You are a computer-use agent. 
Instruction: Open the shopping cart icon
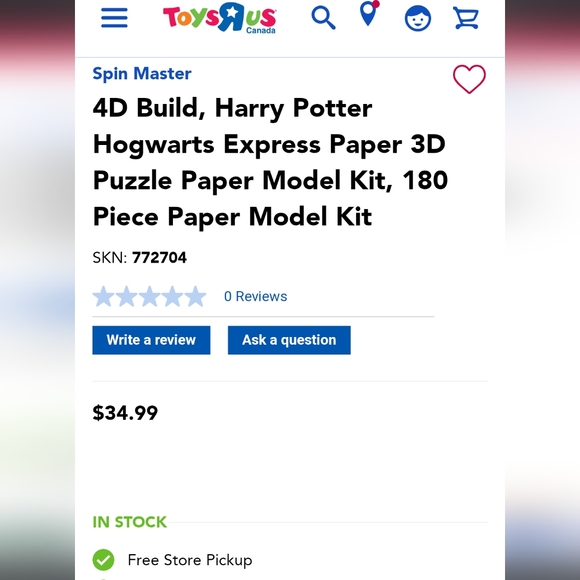pos(466,18)
